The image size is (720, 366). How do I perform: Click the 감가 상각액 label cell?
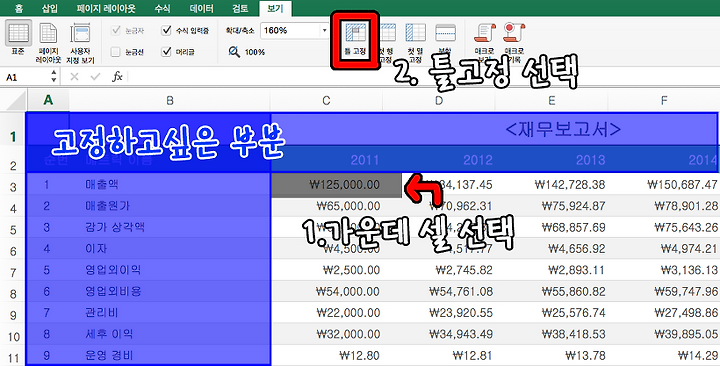coord(170,227)
